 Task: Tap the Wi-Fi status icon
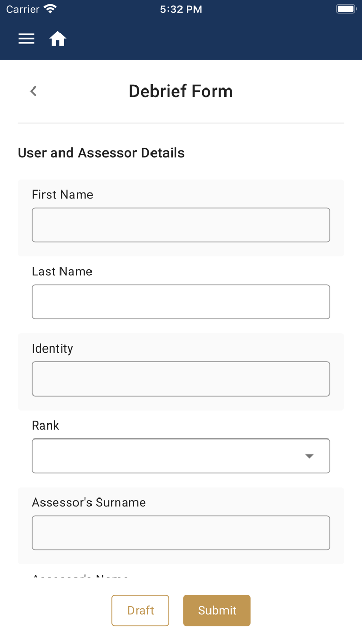(x=50, y=9)
